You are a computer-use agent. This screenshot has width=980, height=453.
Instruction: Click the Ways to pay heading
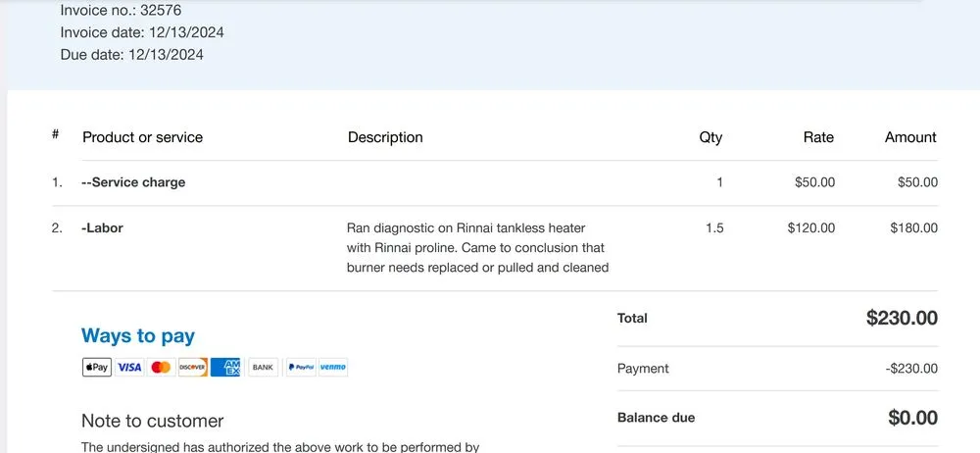click(x=138, y=336)
